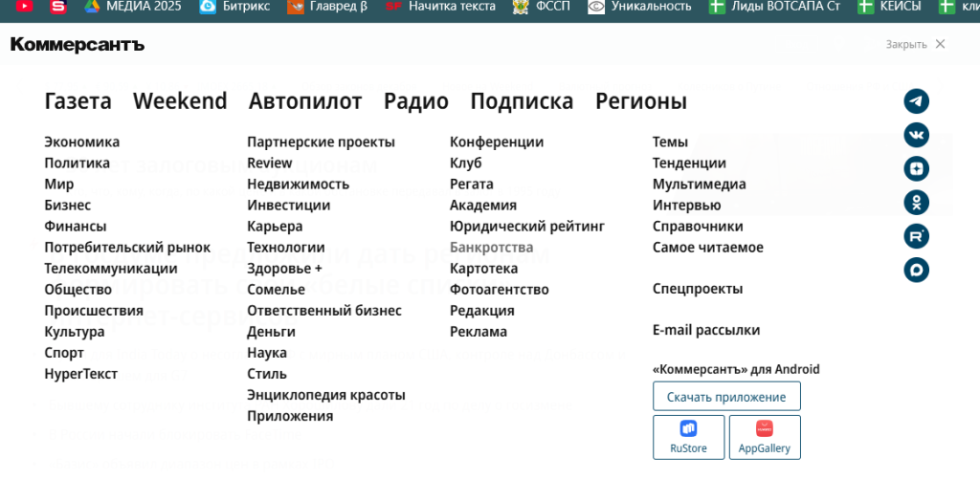
Task: Open the Финансы link
Action: click(75, 226)
